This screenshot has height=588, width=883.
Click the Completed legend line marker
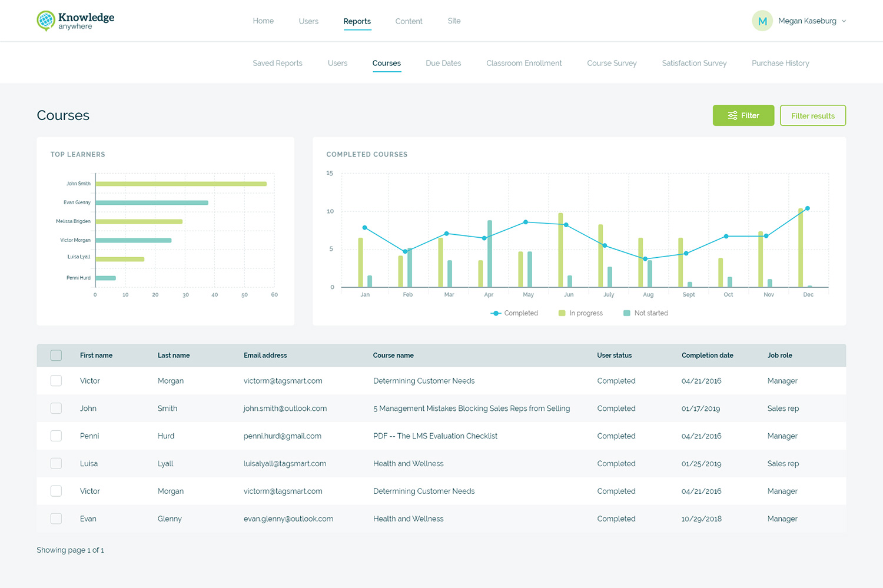[x=496, y=313]
